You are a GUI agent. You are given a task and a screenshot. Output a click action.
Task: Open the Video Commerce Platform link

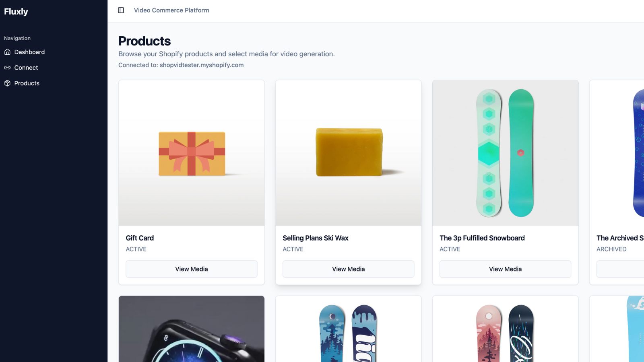171,10
